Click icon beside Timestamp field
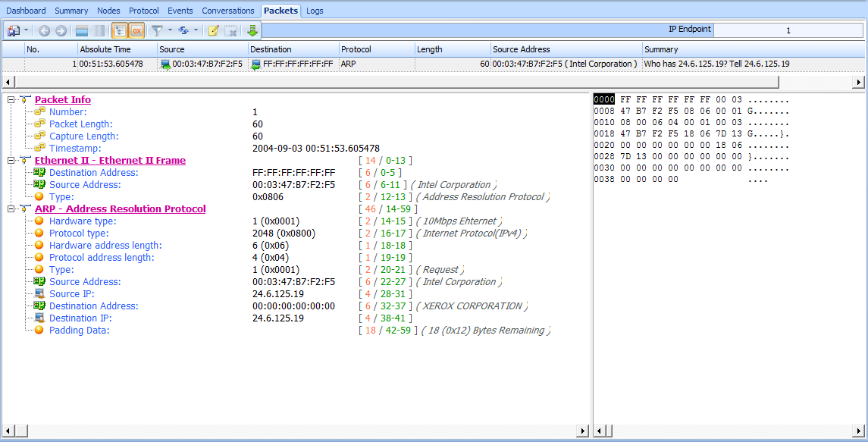The width and height of the screenshot is (868, 442). point(39,149)
